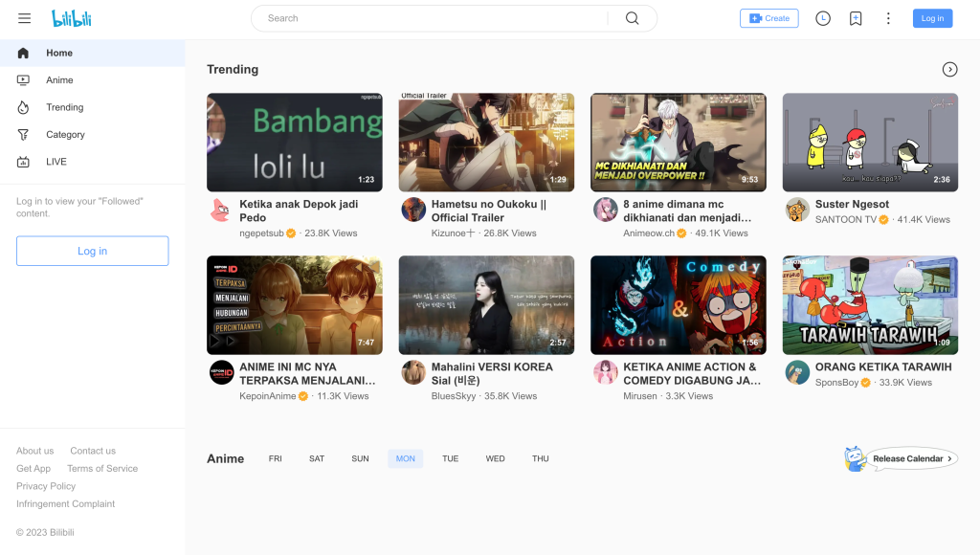Open the three-dot more options menu
The height and width of the screenshot is (555, 980).
coord(888,17)
